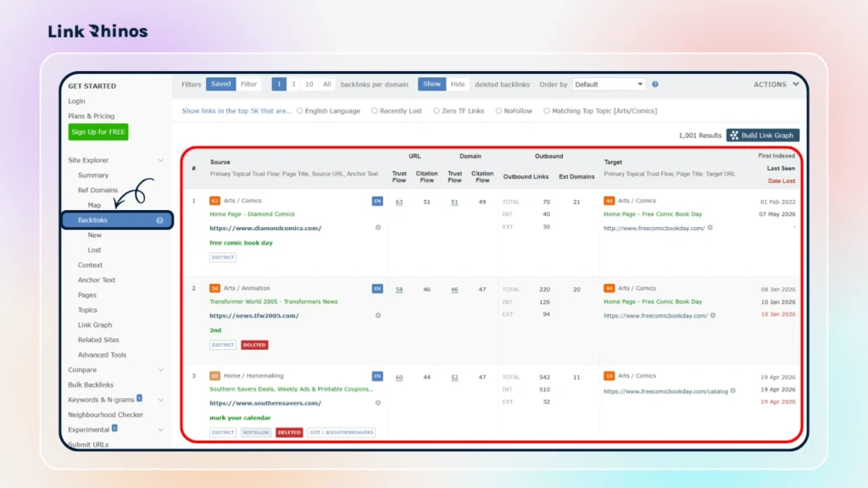The height and width of the screenshot is (488, 868).
Task: Open Neighbourhood Checker sidebar item
Action: (105, 415)
